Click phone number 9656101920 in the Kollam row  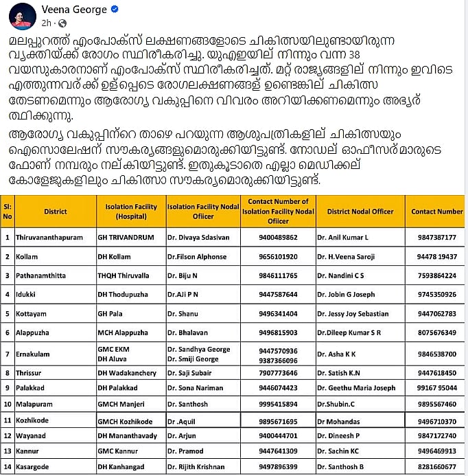point(278,257)
